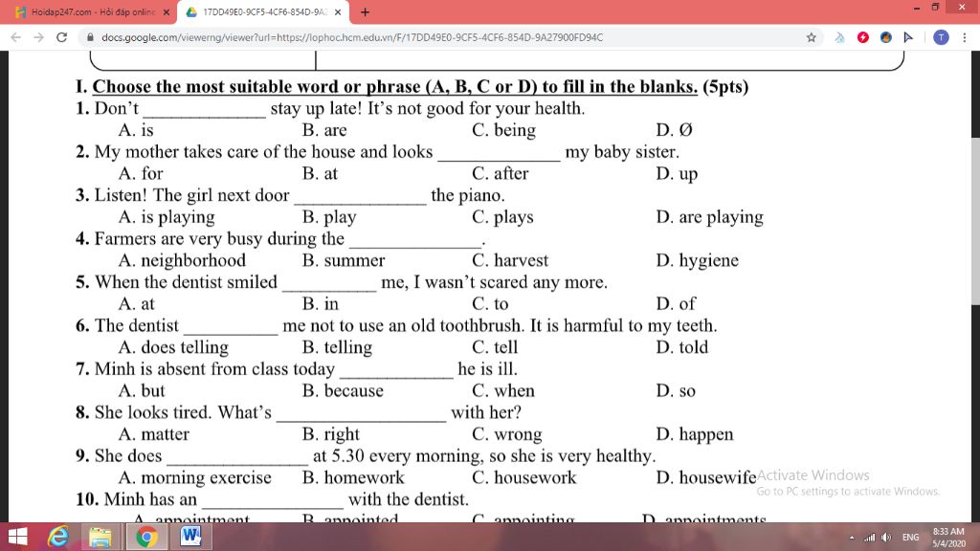Open a new browser tab

click(365, 11)
